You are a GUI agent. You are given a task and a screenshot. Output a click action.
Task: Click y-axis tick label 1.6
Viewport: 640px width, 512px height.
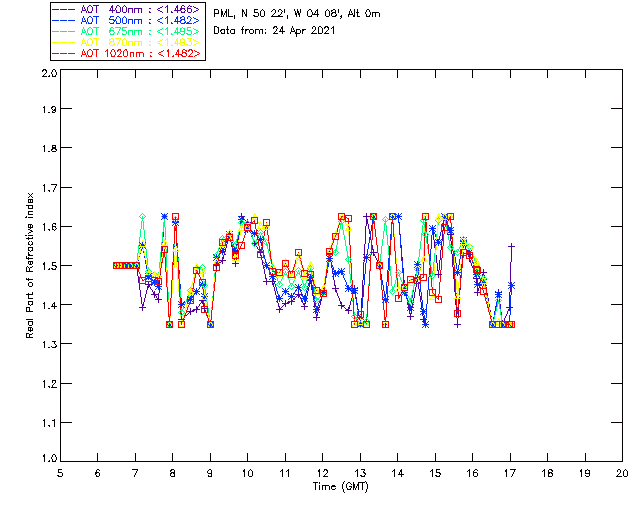coord(49,227)
